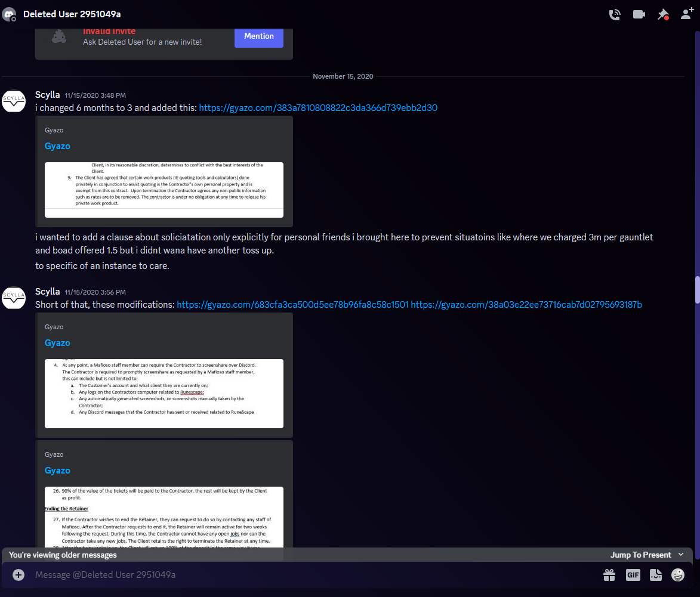Click the Mention button
This screenshot has width=700, height=597.
tap(259, 36)
